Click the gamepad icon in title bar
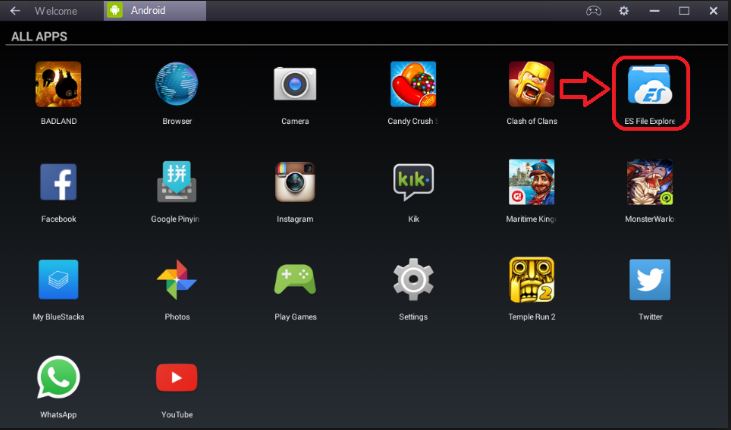Viewport: 731px width, 430px height. pos(593,10)
